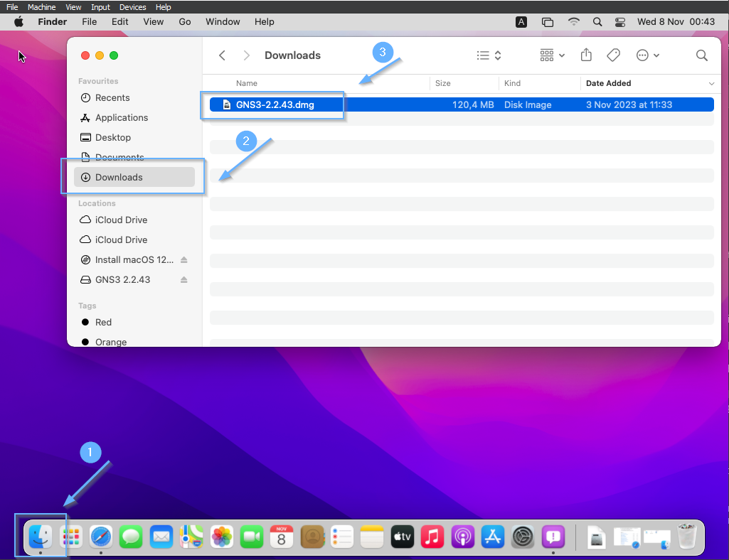Screen dimensions: 729x560
Task: Open the Edit menu in menu bar
Action: click(x=120, y=22)
